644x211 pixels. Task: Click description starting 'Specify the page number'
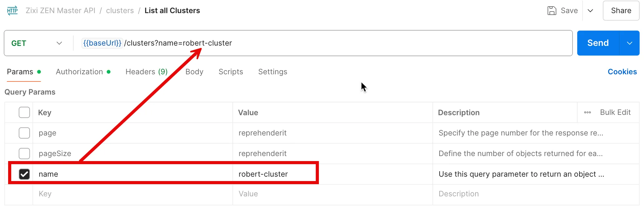tap(521, 133)
